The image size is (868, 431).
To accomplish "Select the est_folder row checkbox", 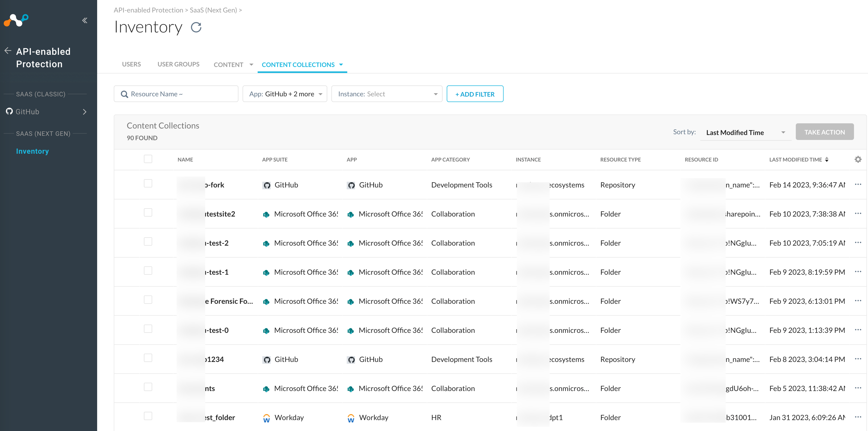I will pos(148,416).
